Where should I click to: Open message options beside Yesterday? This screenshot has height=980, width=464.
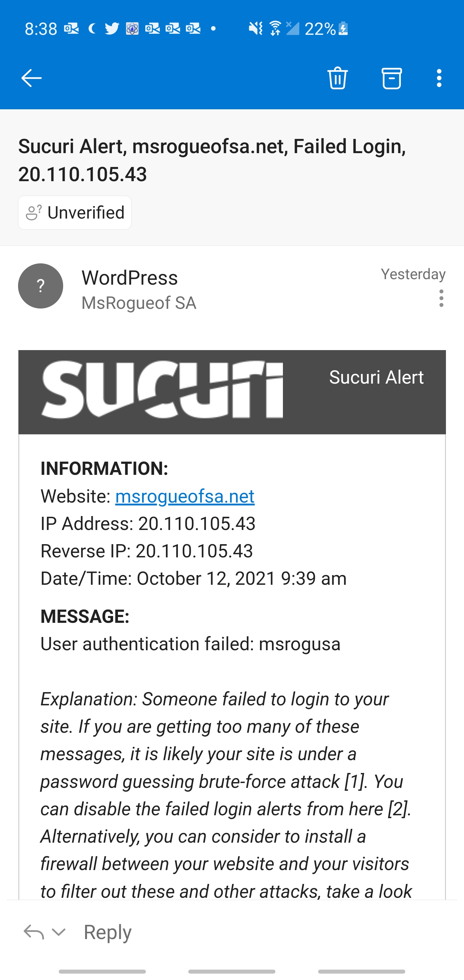441,298
